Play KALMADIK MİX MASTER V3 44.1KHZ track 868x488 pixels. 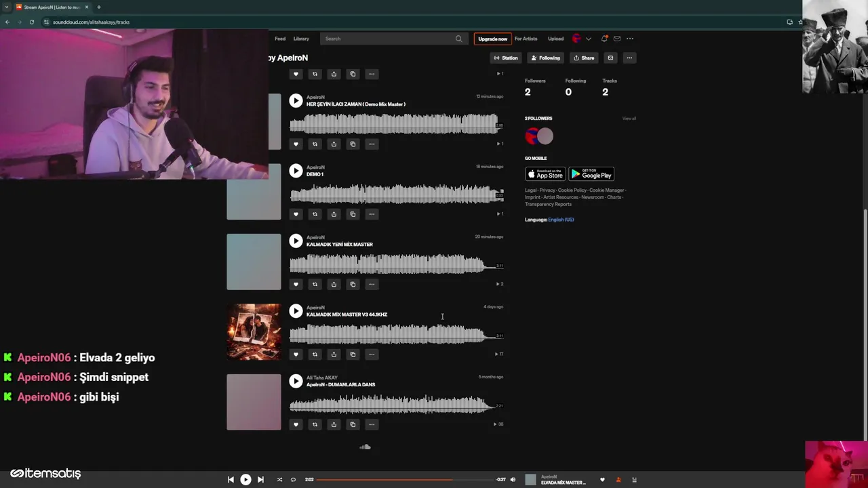coord(296,311)
